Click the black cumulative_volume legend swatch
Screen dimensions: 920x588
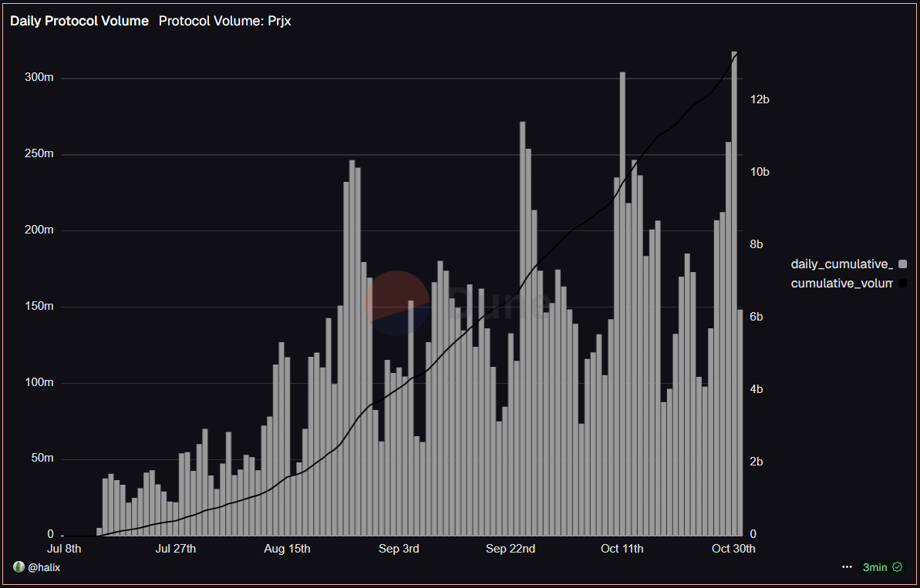[x=902, y=283]
